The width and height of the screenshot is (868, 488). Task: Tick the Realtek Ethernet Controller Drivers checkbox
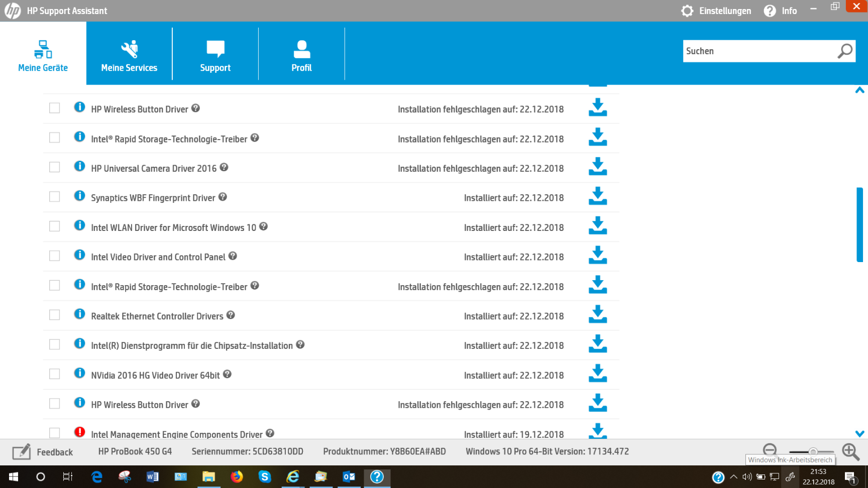pos(55,315)
